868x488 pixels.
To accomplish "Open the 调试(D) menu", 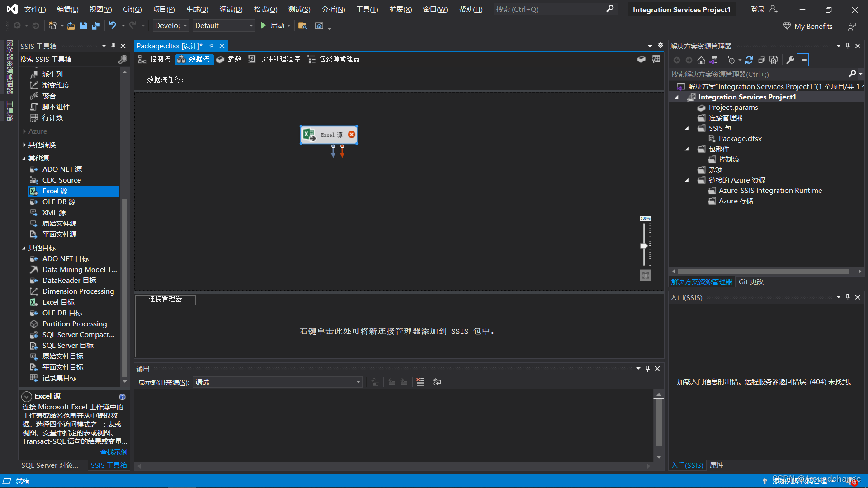I will pyautogui.click(x=231, y=9).
